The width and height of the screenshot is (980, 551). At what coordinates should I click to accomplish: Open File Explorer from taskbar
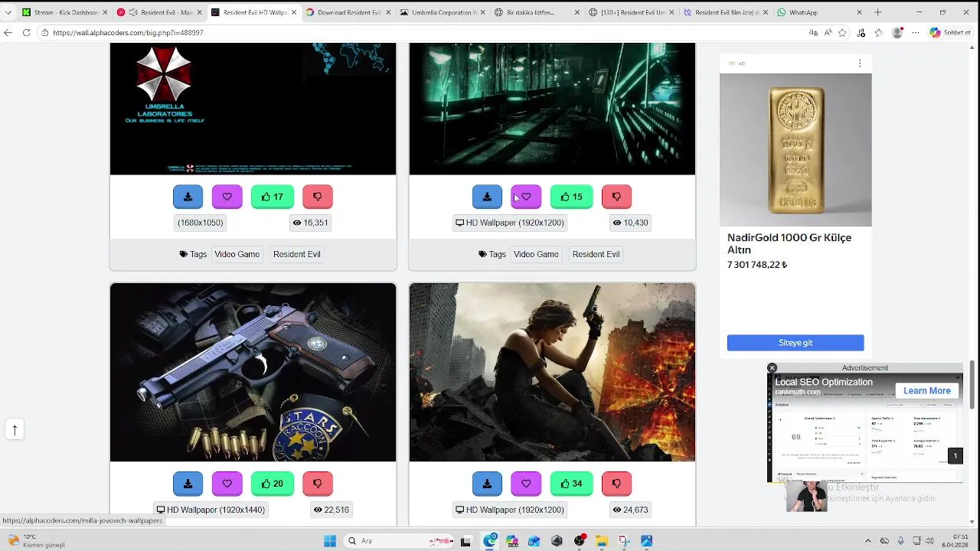(x=602, y=541)
